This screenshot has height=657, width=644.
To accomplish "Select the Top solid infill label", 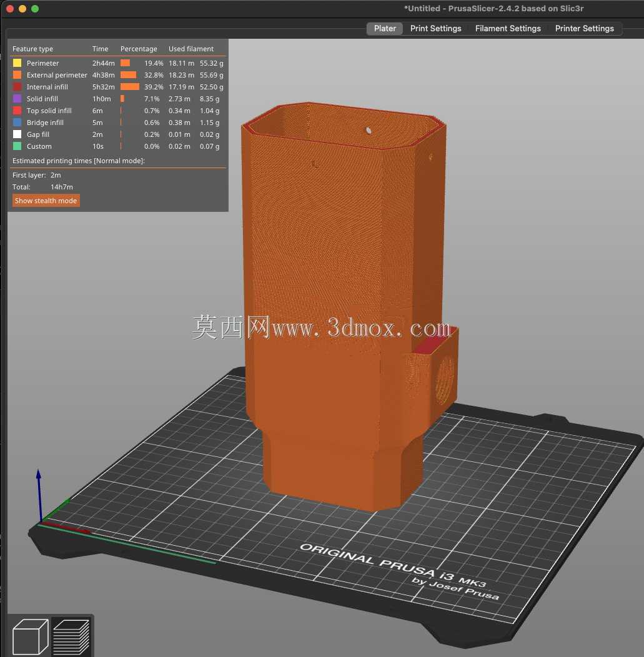I will tap(49, 111).
